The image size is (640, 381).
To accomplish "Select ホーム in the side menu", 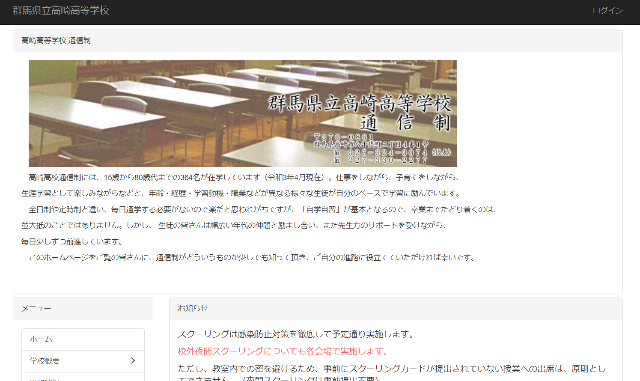I will 83,339.
